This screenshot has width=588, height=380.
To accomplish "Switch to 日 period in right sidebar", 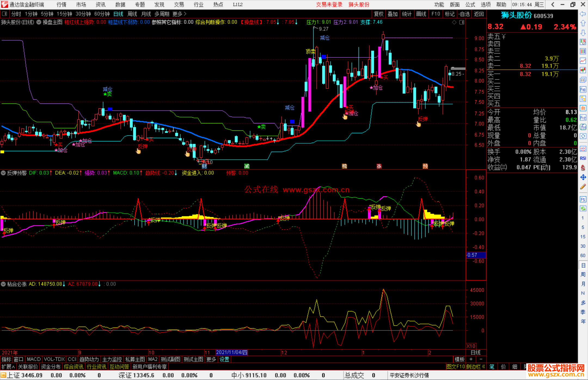I will (x=583, y=265).
